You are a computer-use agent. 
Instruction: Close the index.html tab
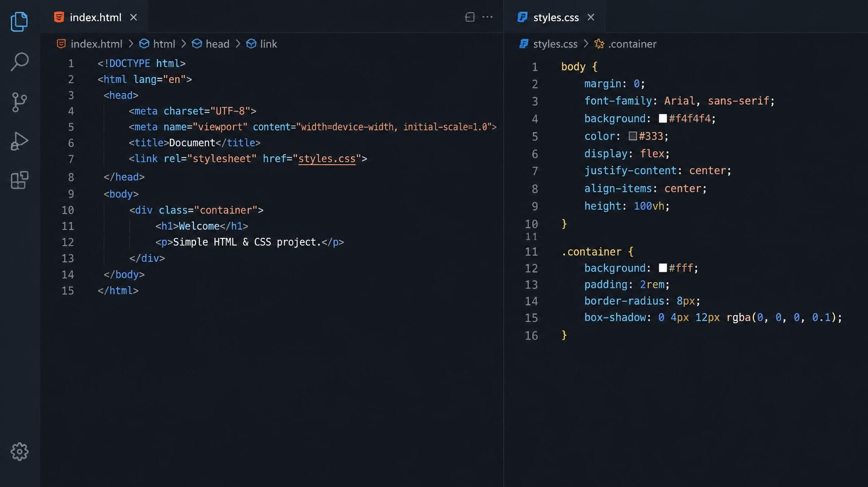pos(133,17)
